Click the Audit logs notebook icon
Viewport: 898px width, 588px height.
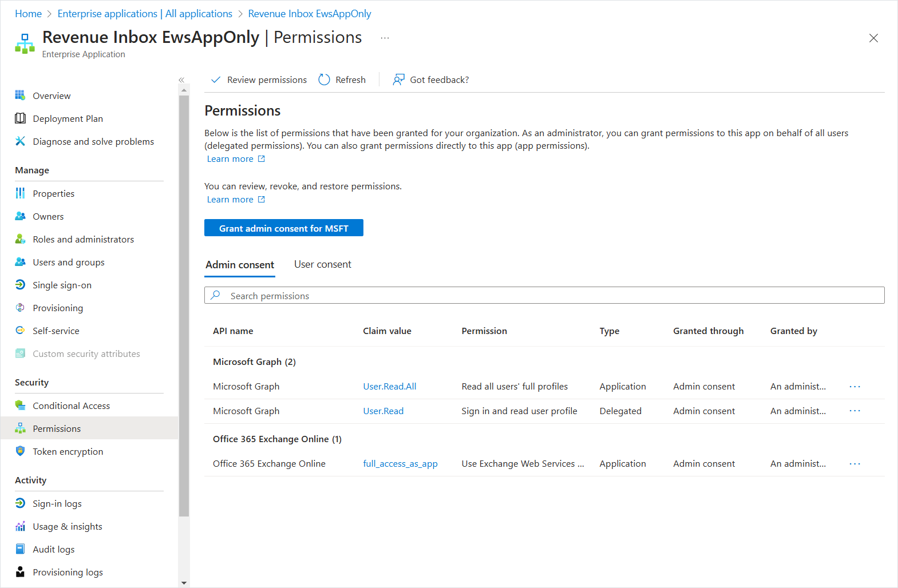tap(20, 549)
